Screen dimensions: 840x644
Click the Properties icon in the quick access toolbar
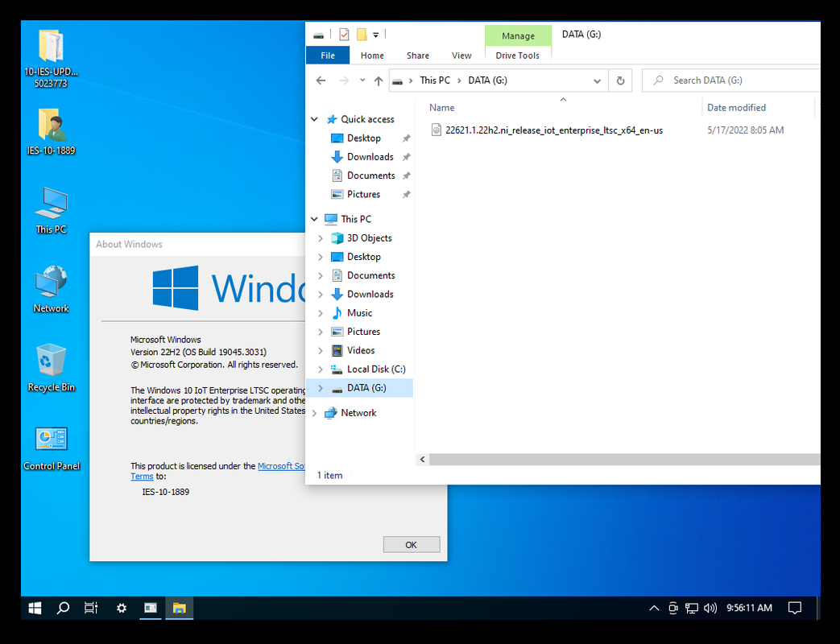[344, 35]
